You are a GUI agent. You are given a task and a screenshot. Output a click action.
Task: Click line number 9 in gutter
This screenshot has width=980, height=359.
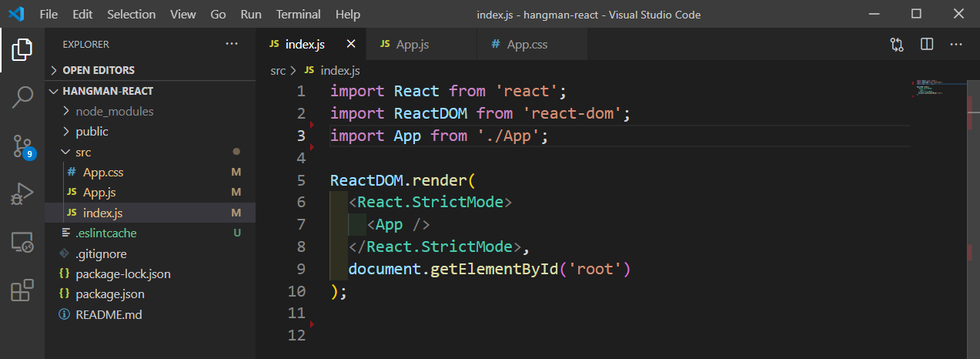coord(300,270)
